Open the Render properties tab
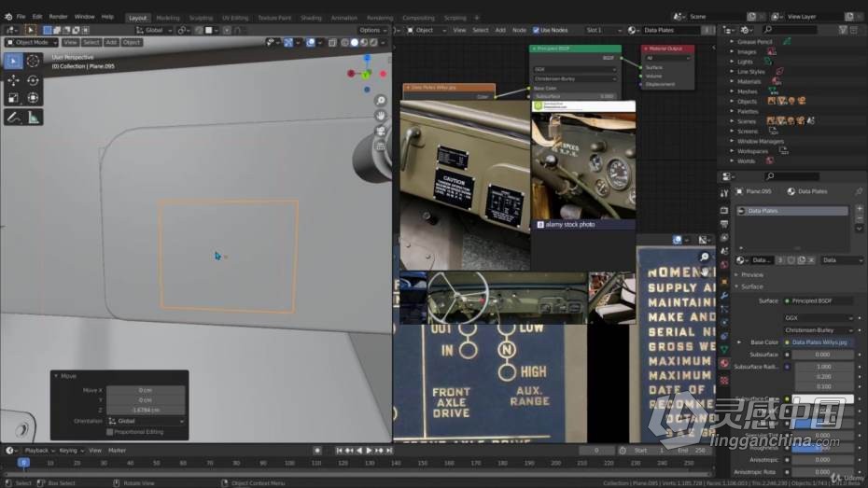 (x=724, y=210)
